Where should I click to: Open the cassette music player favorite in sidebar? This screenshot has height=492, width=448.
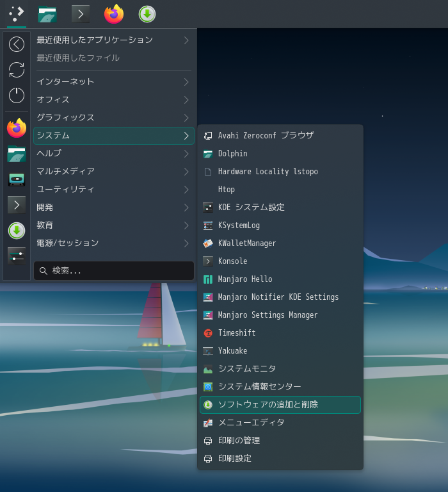(x=17, y=179)
